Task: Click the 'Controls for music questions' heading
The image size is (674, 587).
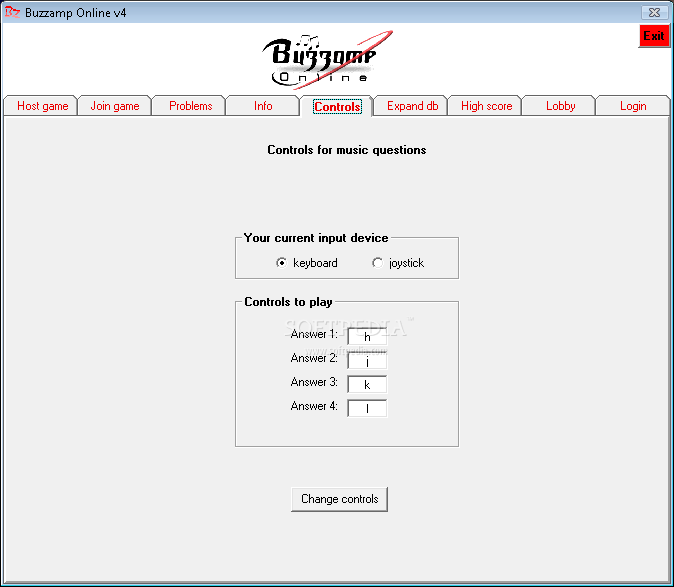Action: click(346, 150)
